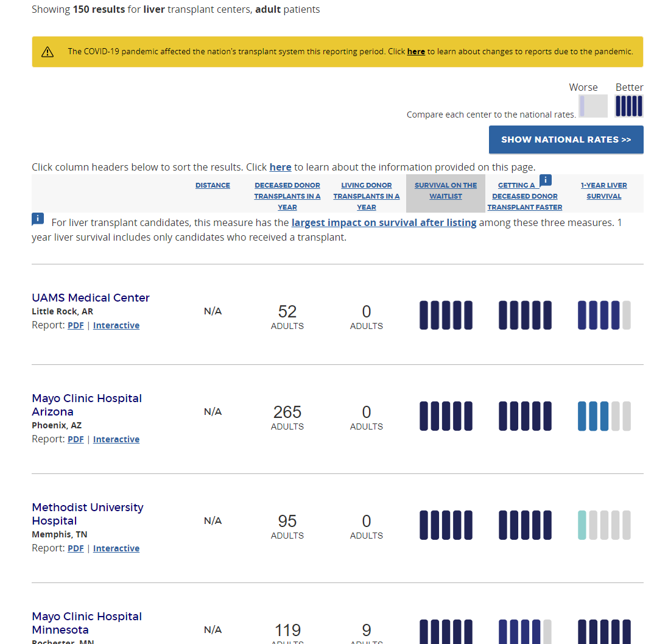
Task: Sort by Deceased Donor Transplants in a Year
Action: point(287,196)
